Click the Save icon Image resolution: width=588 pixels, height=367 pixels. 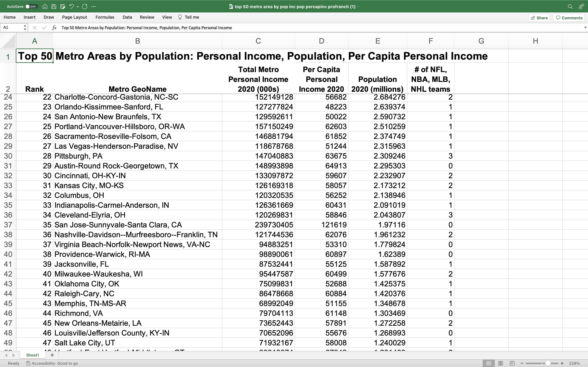[x=54, y=7]
